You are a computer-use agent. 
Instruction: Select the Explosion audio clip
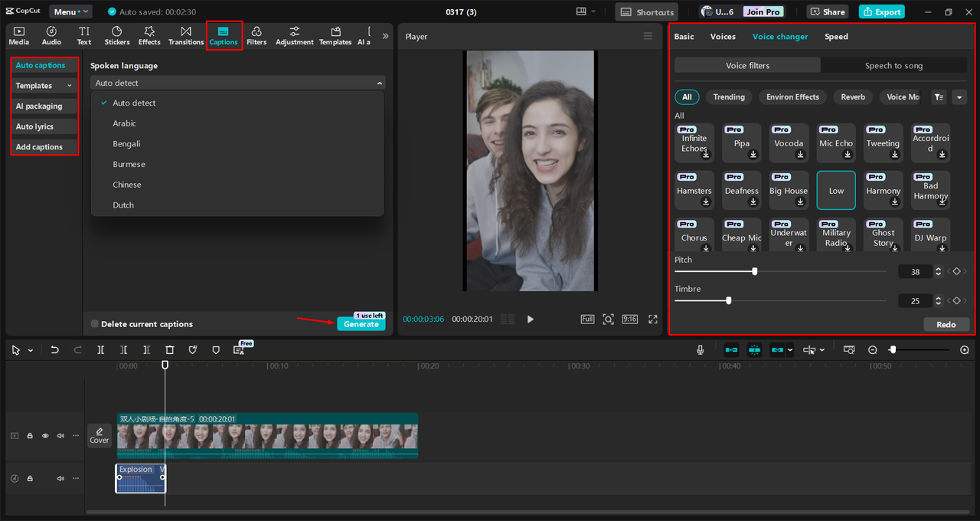coord(140,478)
